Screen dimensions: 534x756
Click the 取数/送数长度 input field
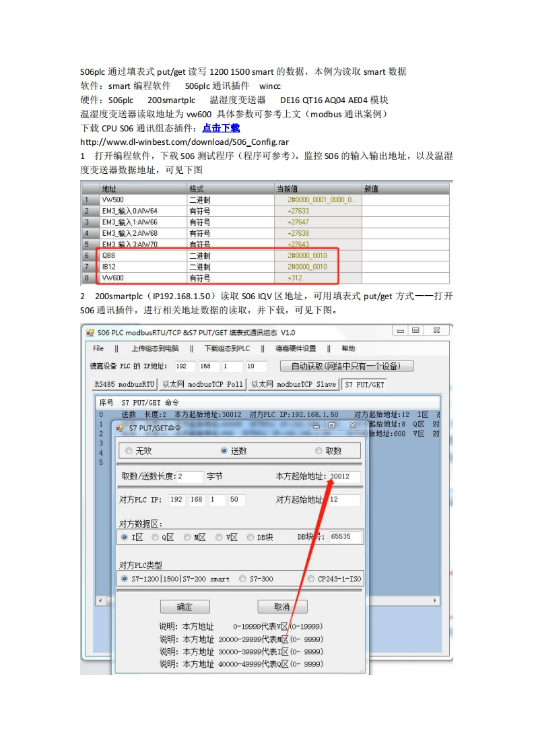[x=190, y=476]
